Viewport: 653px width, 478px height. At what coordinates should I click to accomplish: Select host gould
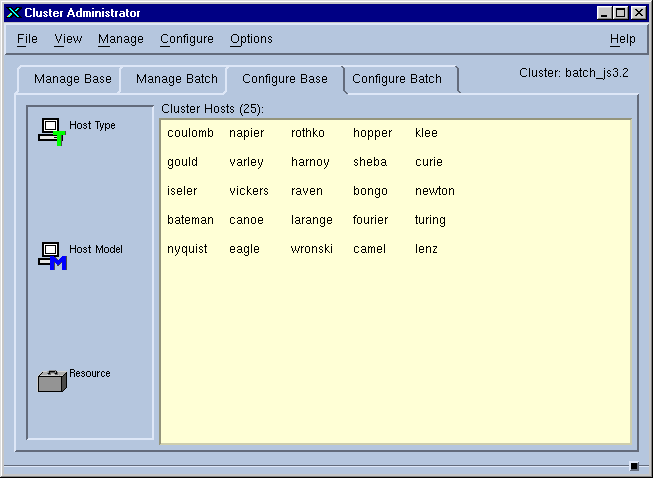click(x=182, y=162)
